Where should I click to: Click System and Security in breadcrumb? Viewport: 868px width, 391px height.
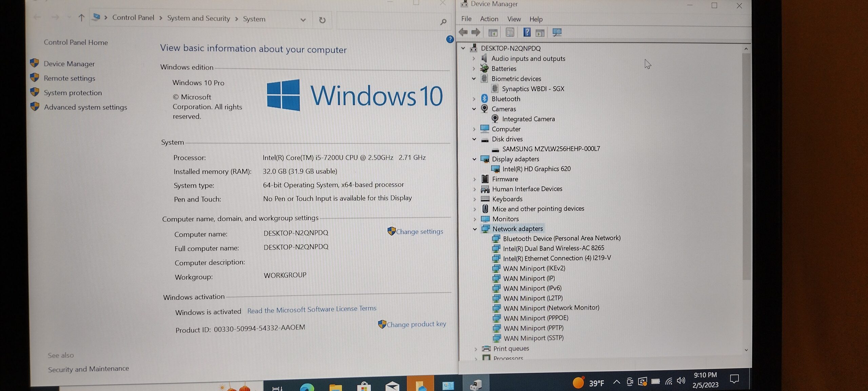tap(198, 18)
